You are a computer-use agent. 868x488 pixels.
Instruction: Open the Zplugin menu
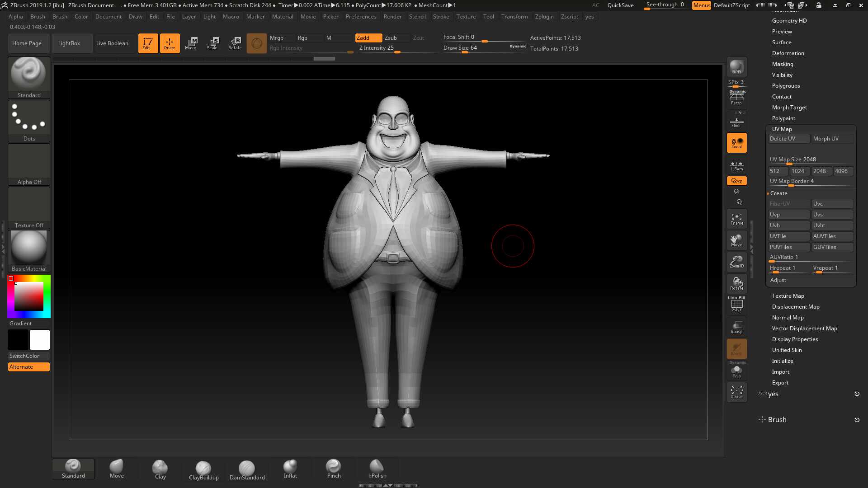click(544, 17)
